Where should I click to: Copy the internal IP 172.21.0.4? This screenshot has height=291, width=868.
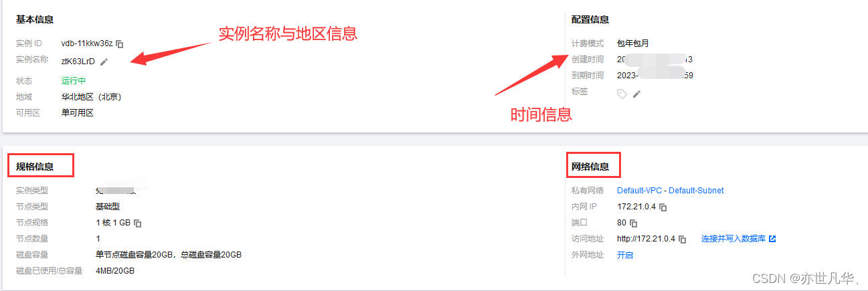click(663, 207)
